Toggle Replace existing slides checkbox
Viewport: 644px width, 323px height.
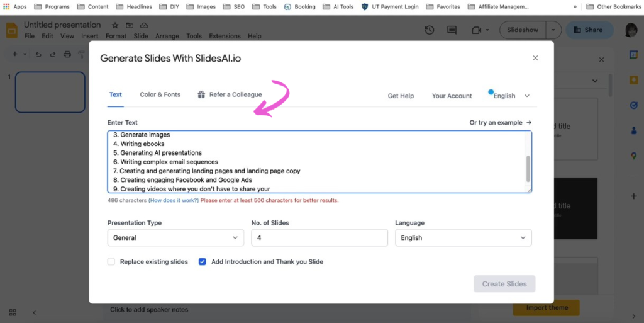click(x=111, y=262)
